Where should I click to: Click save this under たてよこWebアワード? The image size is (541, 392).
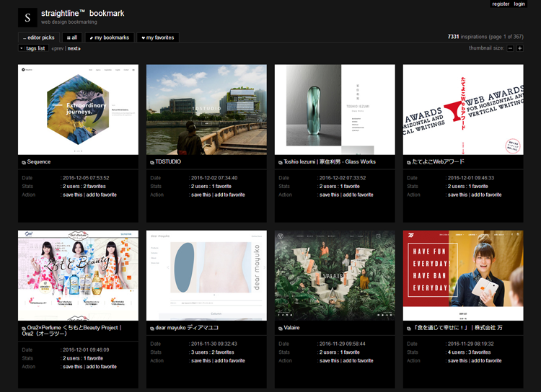(457, 195)
